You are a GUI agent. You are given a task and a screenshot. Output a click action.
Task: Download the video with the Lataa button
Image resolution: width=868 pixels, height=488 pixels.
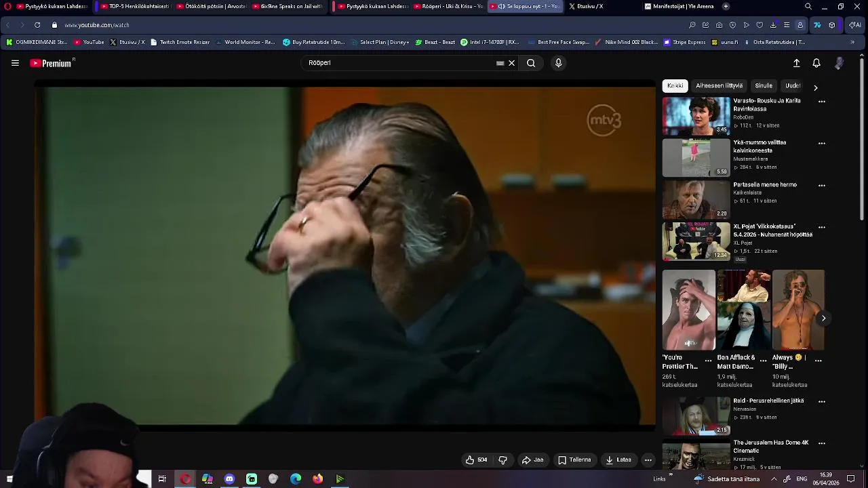(x=618, y=460)
